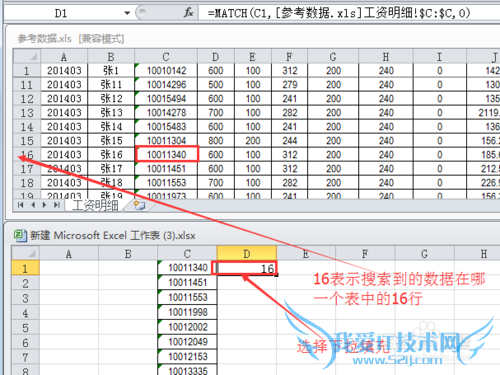The width and height of the screenshot is (500, 375).
Task: Select column D header in 新建 workbook
Action: point(247,254)
